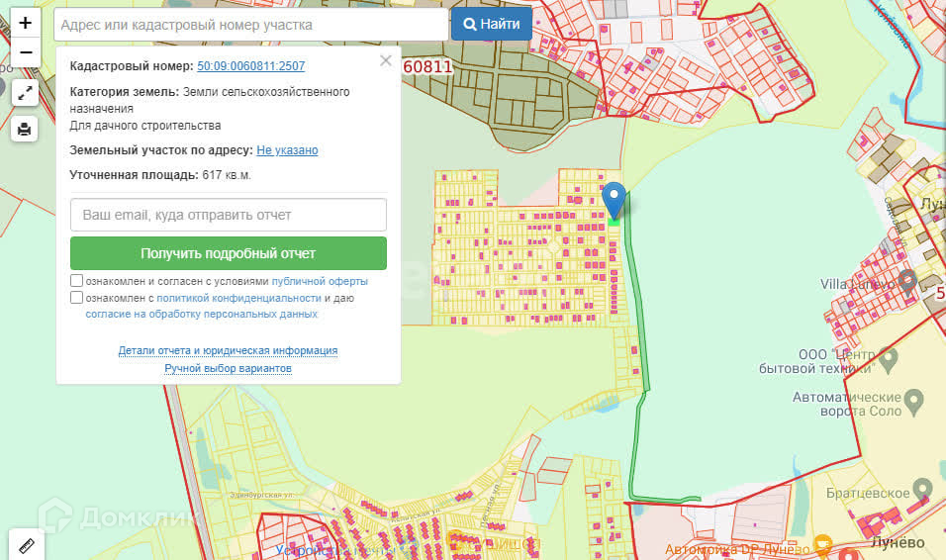Open cadastral number 50:09:0060811:2507 link
The height and width of the screenshot is (560, 946).
tap(250, 66)
